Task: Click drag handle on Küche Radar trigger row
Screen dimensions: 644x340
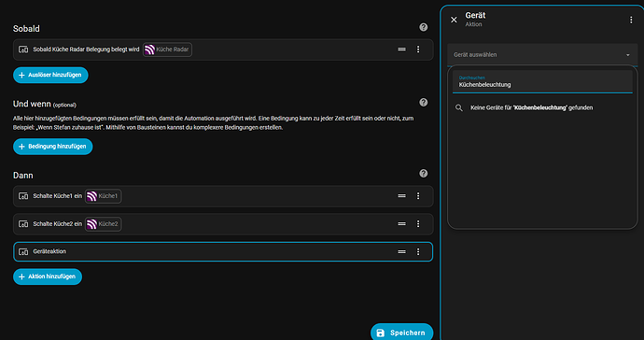Action: tap(401, 50)
